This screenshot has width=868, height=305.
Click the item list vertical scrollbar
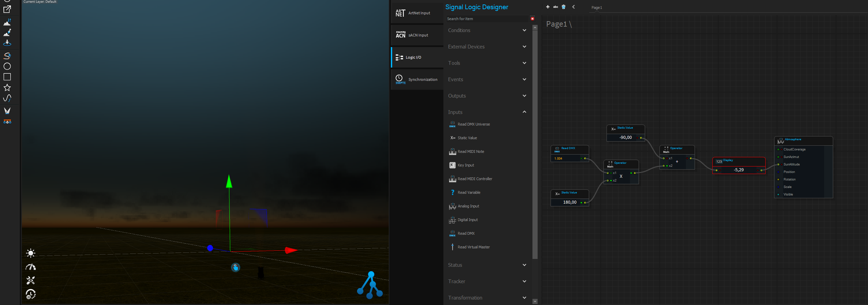[535, 143]
